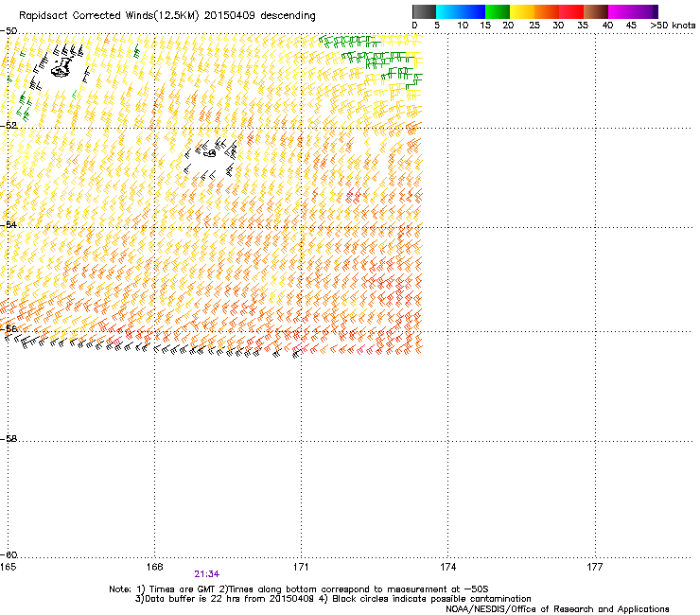The image size is (700, 615).
Task: Click the latitude label '-58'
Action: [x=9, y=439]
